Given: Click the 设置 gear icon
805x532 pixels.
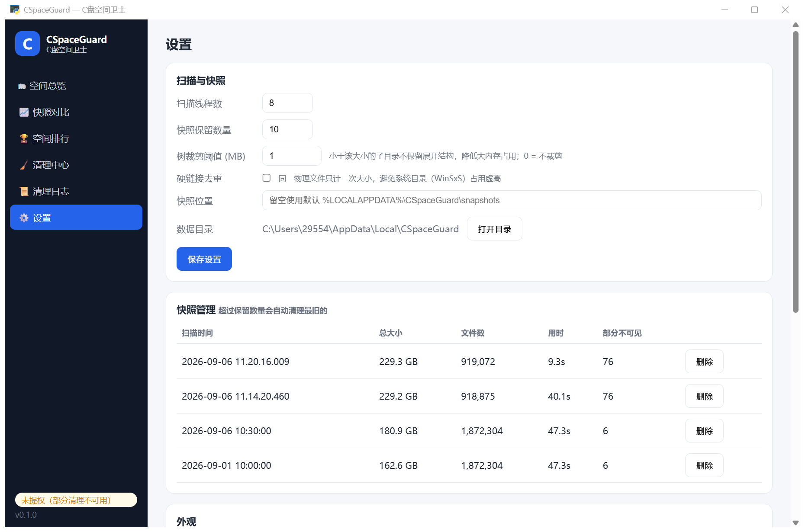Looking at the screenshot, I should (24, 218).
